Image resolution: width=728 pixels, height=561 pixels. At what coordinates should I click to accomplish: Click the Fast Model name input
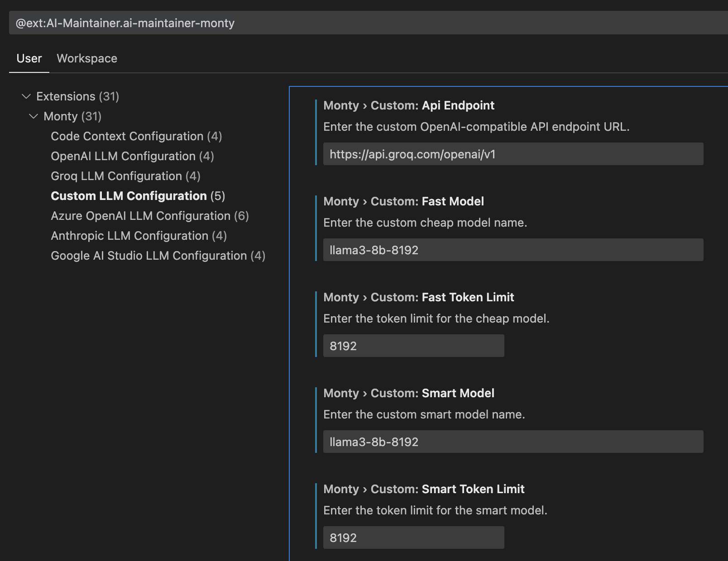click(512, 250)
